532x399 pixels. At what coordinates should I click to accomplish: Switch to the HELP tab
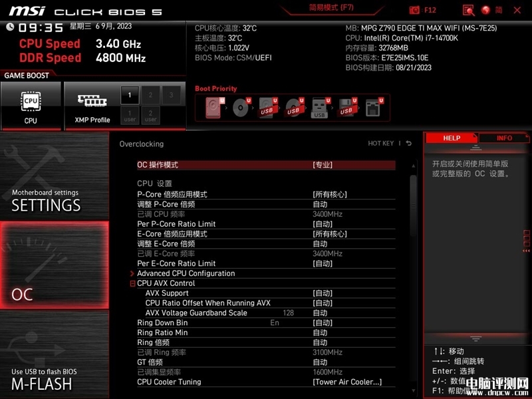(x=452, y=138)
